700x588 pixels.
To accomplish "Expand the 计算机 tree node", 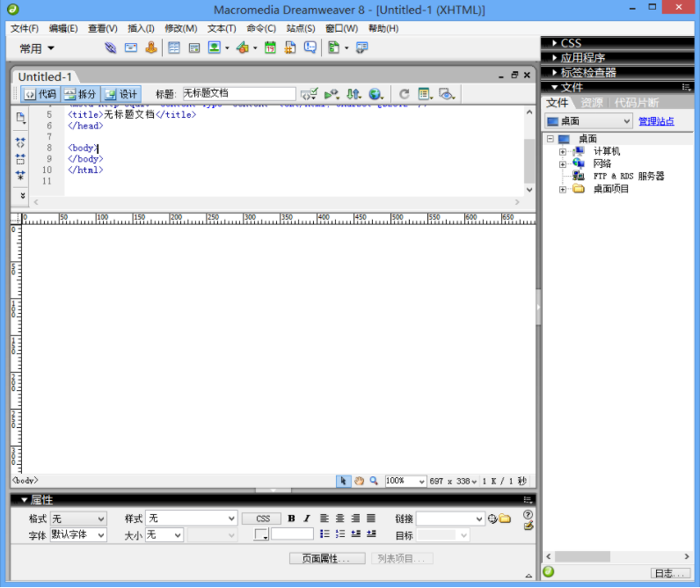I will pyautogui.click(x=563, y=151).
